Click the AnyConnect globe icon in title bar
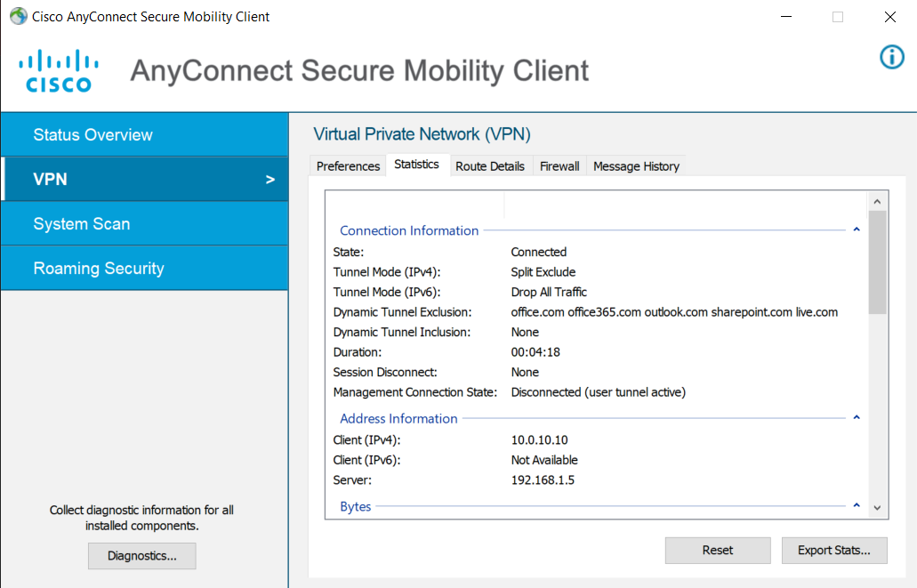The height and width of the screenshot is (588, 917). pos(19,16)
